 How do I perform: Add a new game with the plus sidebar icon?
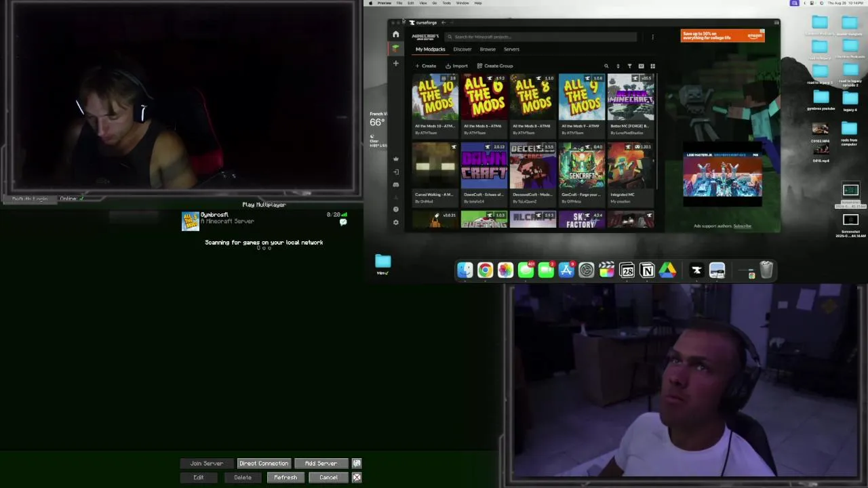(396, 63)
